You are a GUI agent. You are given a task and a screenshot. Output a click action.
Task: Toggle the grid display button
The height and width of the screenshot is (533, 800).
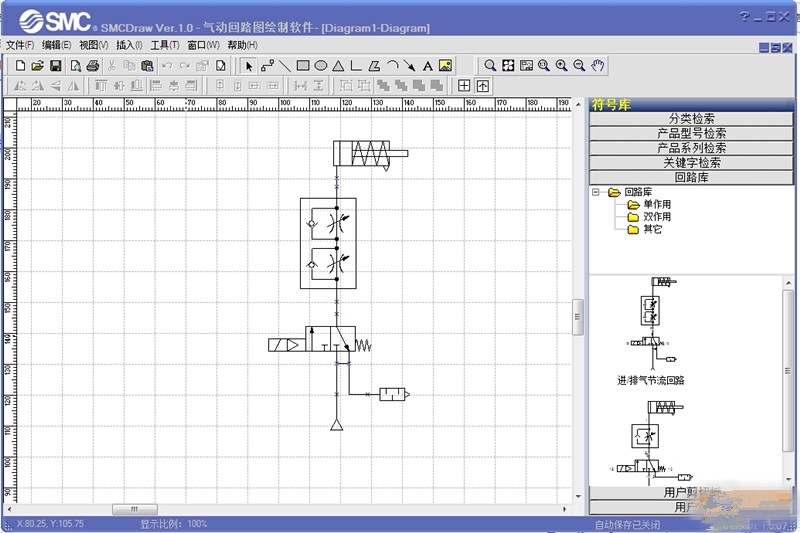point(464,85)
